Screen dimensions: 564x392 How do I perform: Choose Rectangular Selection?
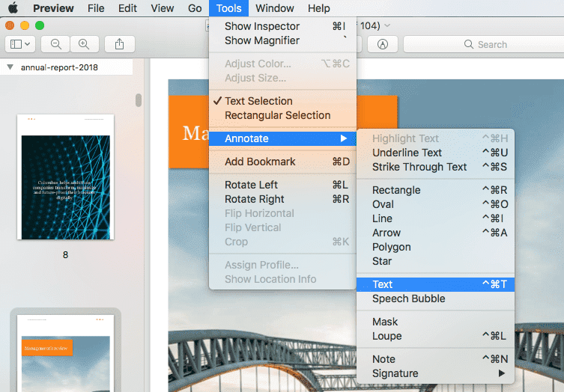(x=282, y=115)
